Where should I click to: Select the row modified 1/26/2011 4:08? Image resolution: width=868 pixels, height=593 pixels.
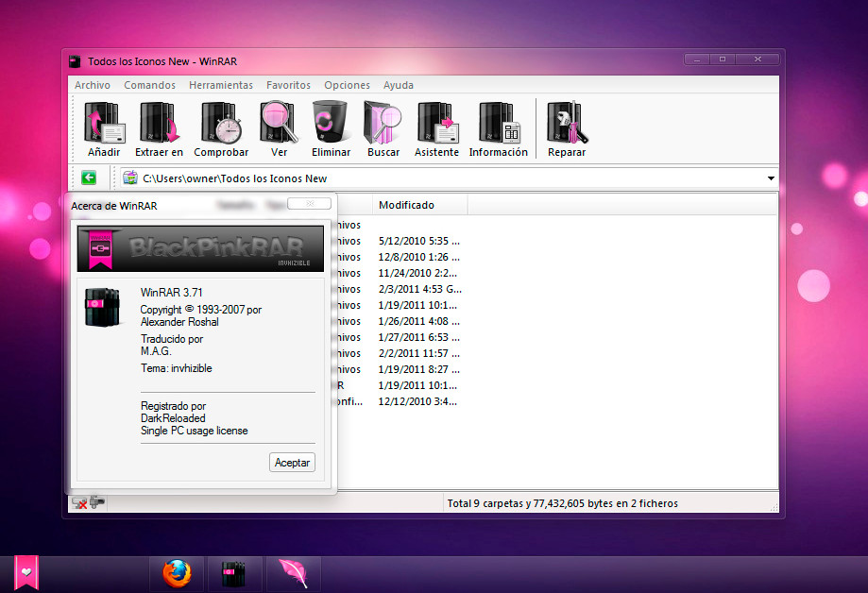(x=419, y=321)
